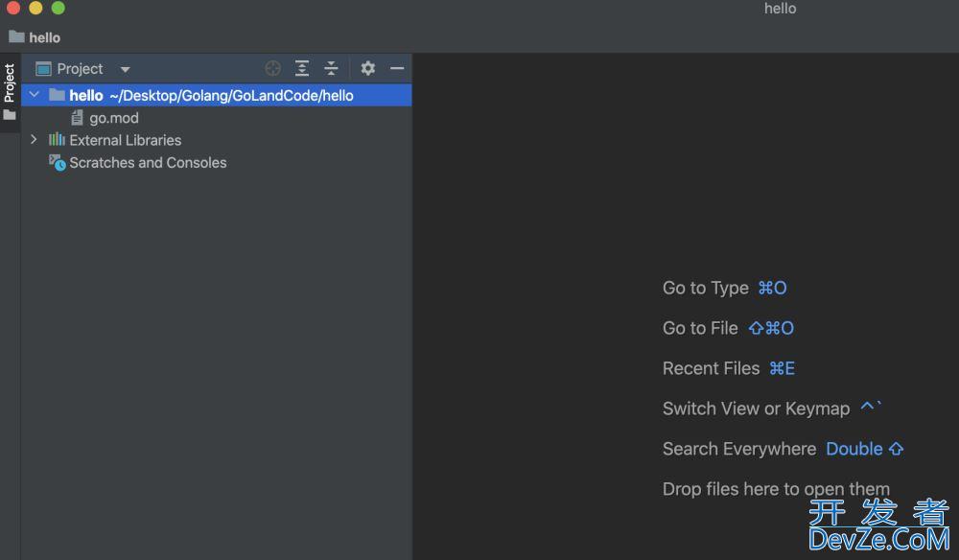The height and width of the screenshot is (560, 959).
Task: Click the Go to File hint text
Action: [700, 328]
